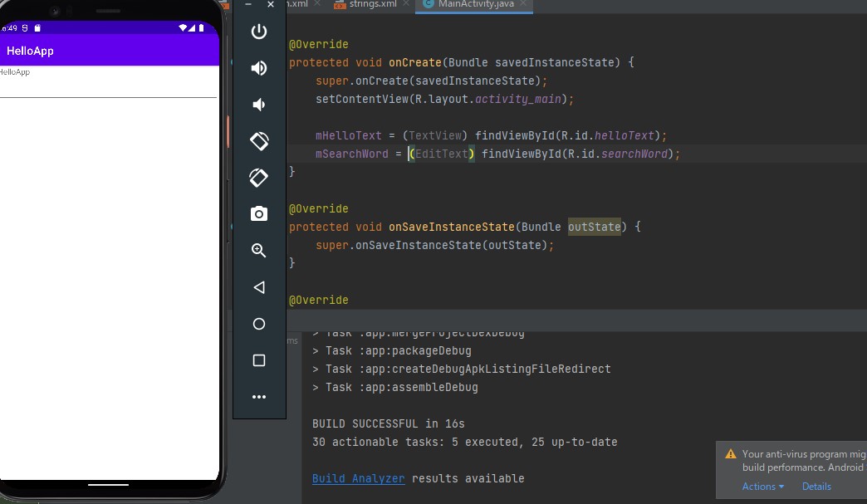Close the MainActivity.java editor tab
867x504 pixels.
524,4
